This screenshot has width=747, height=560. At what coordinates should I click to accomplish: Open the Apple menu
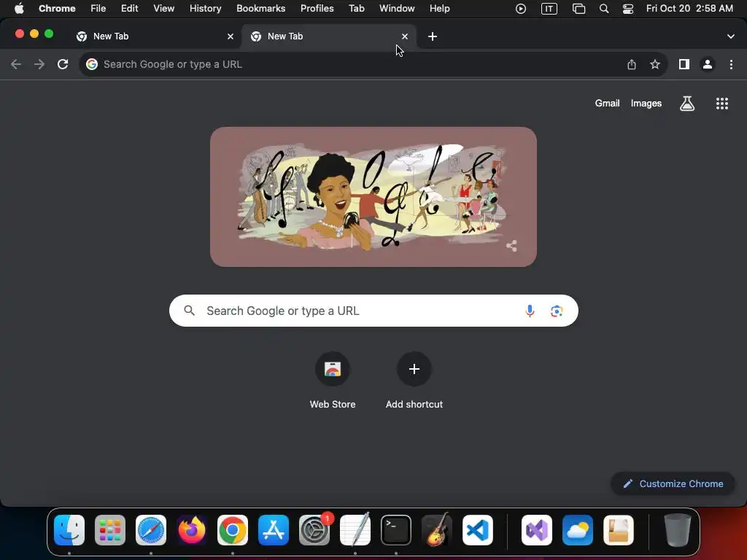tap(19, 9)
